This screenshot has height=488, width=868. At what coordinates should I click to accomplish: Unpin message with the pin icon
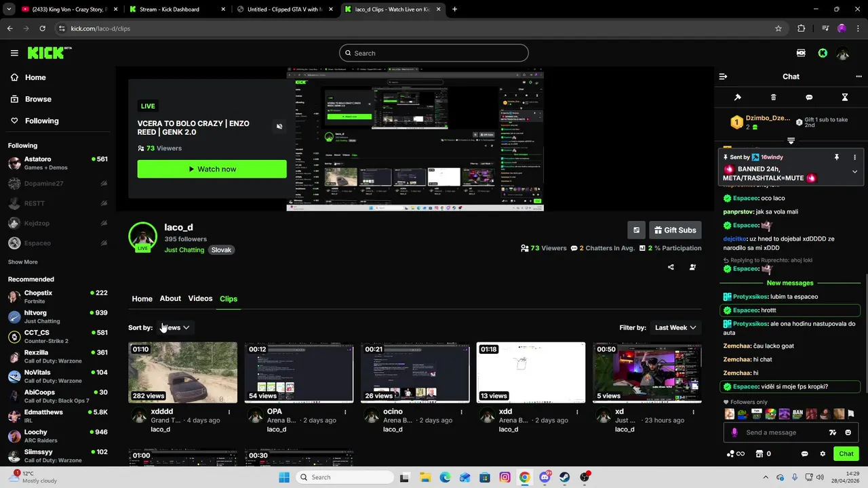pyautogui.click(x=837, y=157)
